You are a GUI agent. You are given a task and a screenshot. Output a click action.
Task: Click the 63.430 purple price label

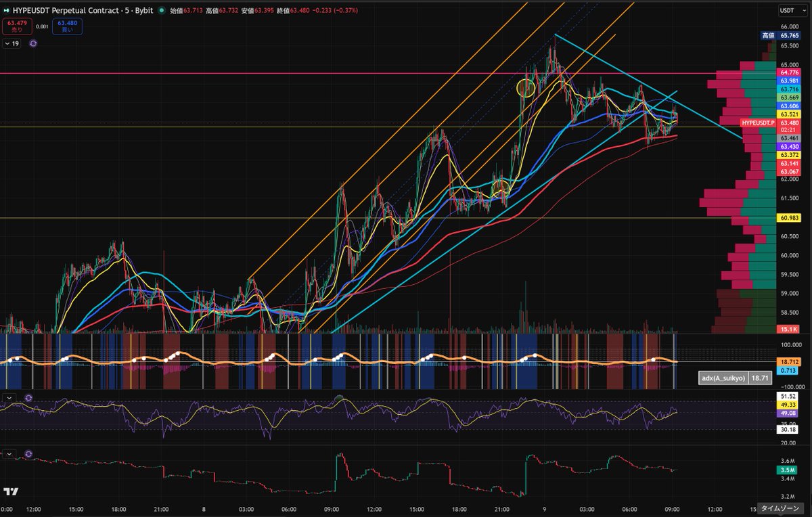click(x=790, y=146)
